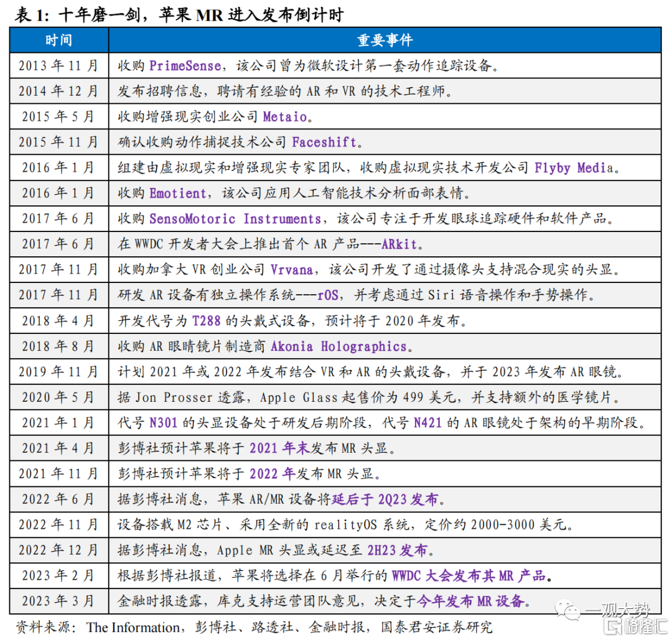Click the purple code name 'N301'
This screenshot has width=672, height=640.
163,423
